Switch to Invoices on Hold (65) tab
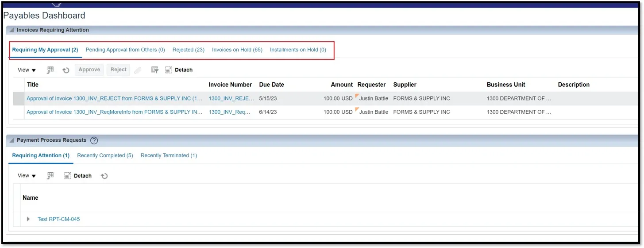The image size is (644, 248). 237,50
